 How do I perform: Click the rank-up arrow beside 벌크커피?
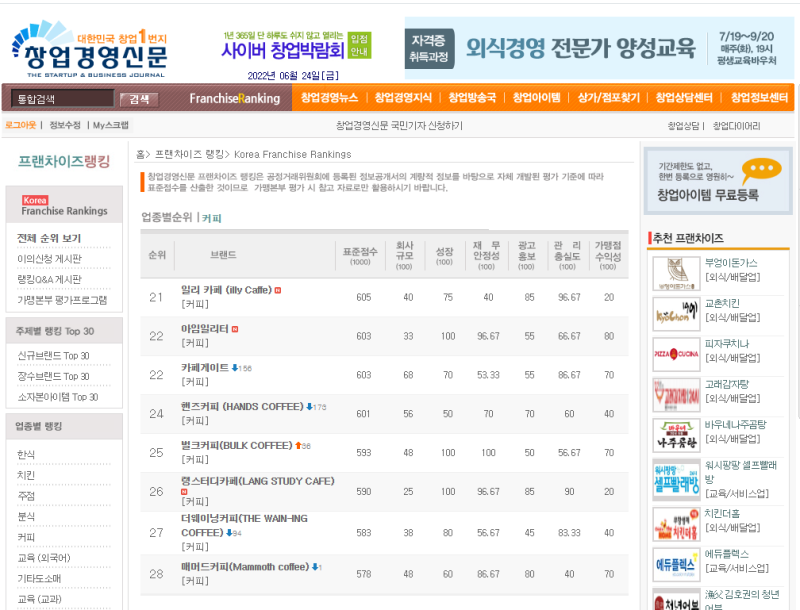tap(298, 445)
